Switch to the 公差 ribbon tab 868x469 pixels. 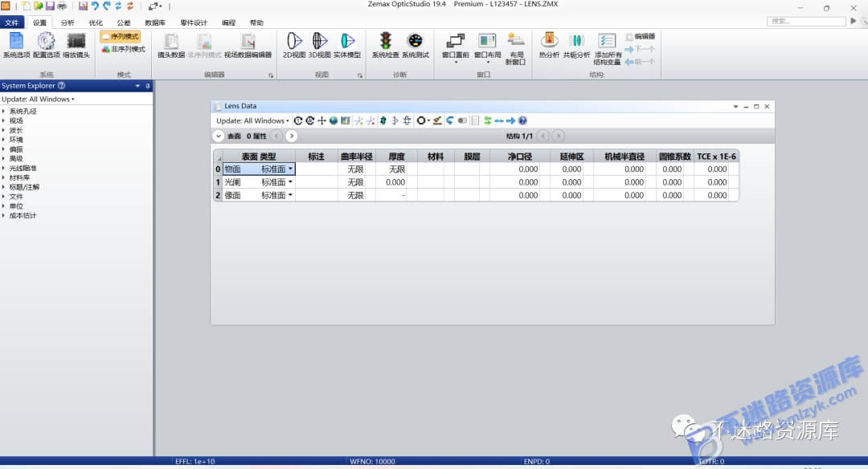point(124,22)
